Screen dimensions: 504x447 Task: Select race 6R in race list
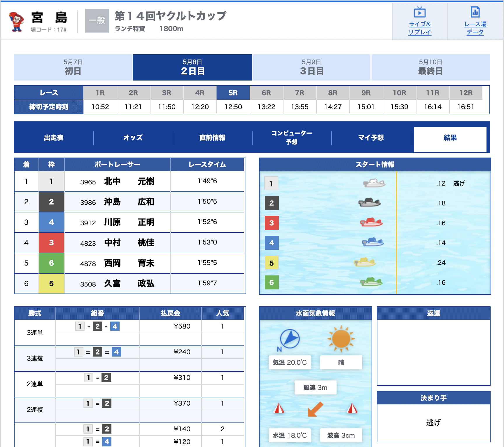pyautogui.click(x=266, y=93)
